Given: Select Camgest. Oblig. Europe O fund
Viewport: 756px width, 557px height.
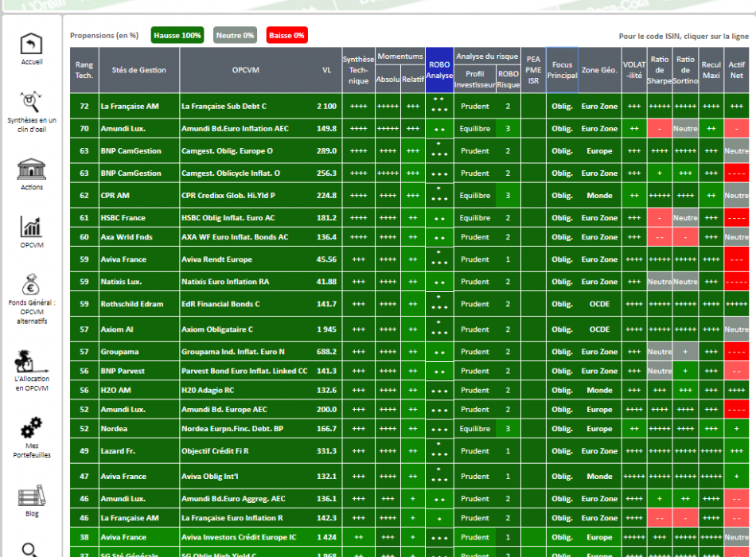Looking at the screenshot, I should [x=227, y=151].
